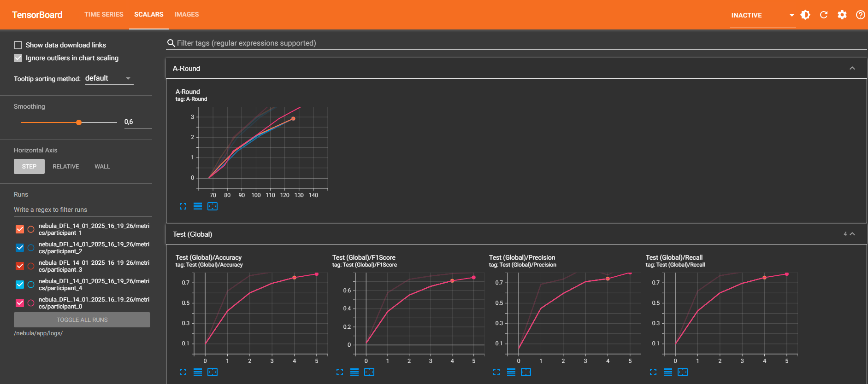Fit domain to data on the A-Round chart
The height and width of the screenshot is (384, 868).
coord(213,206)
